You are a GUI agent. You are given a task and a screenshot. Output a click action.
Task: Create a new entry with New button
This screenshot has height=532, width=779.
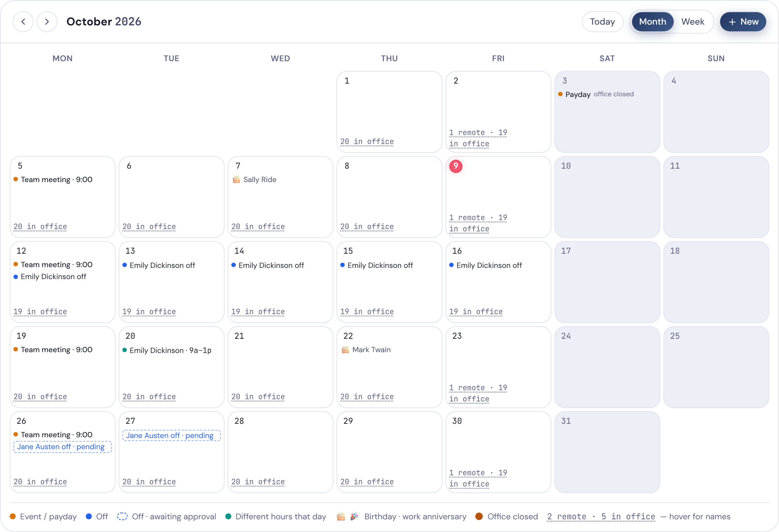[743, 22]
